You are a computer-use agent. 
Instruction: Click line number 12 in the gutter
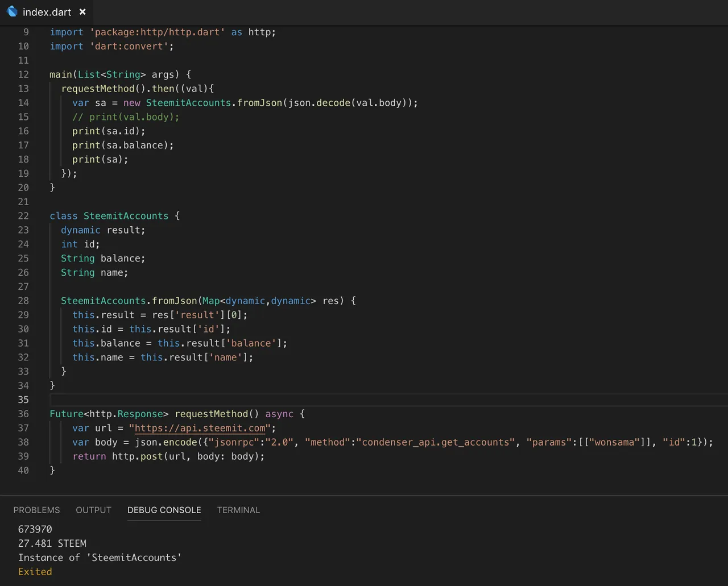[x=23, y=74]
